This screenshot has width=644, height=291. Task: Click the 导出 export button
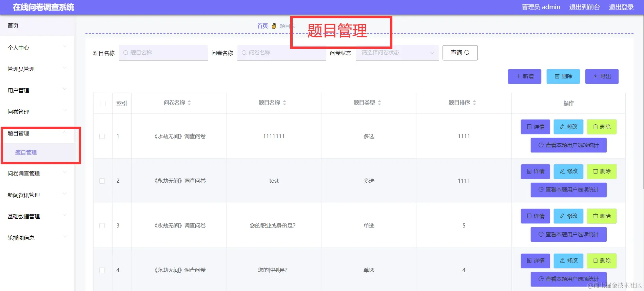tap(602, 76)
